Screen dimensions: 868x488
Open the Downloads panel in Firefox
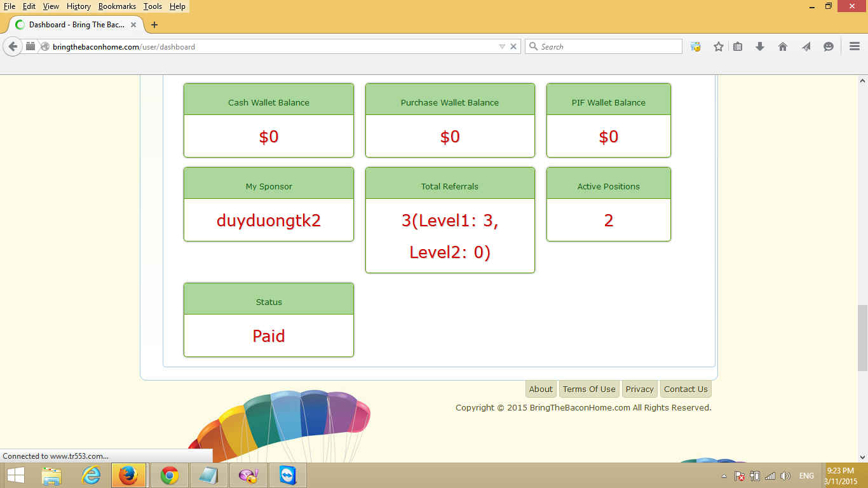[760, 46]
